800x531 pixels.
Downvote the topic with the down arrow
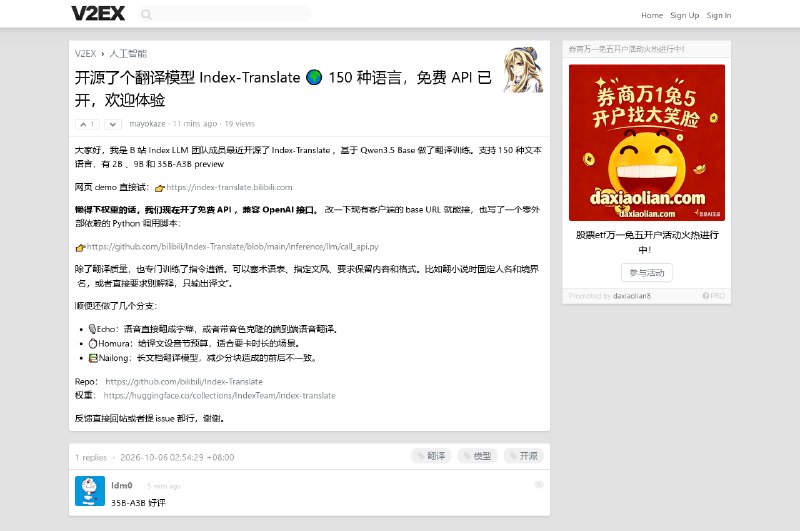[113, 124]
